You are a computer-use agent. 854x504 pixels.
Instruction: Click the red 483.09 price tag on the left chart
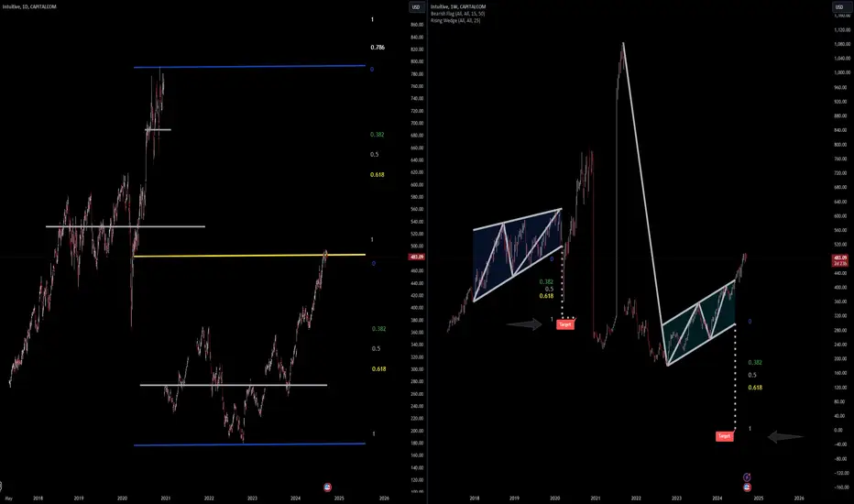pyautogui.click(x=417, y=257)
